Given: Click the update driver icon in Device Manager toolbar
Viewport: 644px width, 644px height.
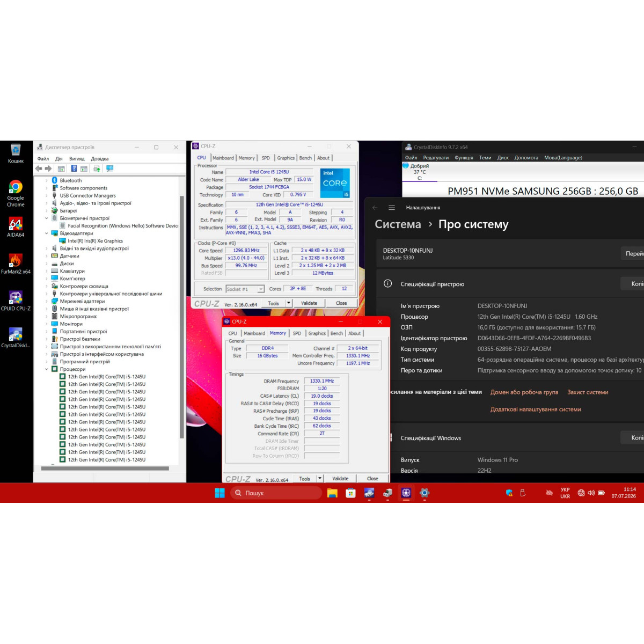Looking at the screenshot, I should coord(97,169).
